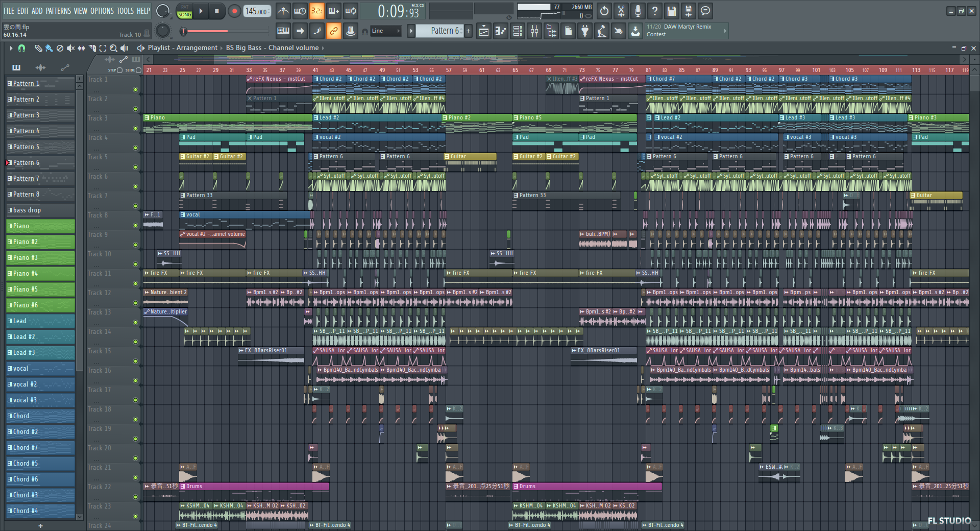
Task: Toggle the recording countdown icon
Action: point(316,11)
